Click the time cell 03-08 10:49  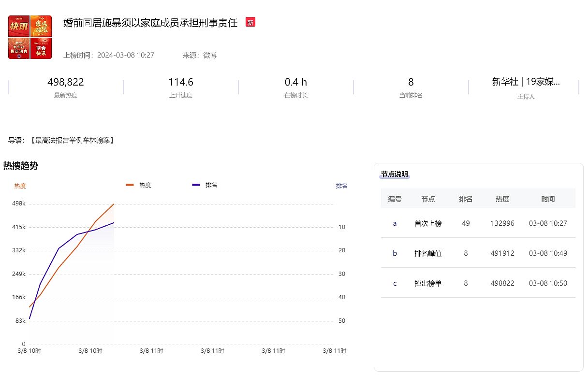(x=548, y=253)
